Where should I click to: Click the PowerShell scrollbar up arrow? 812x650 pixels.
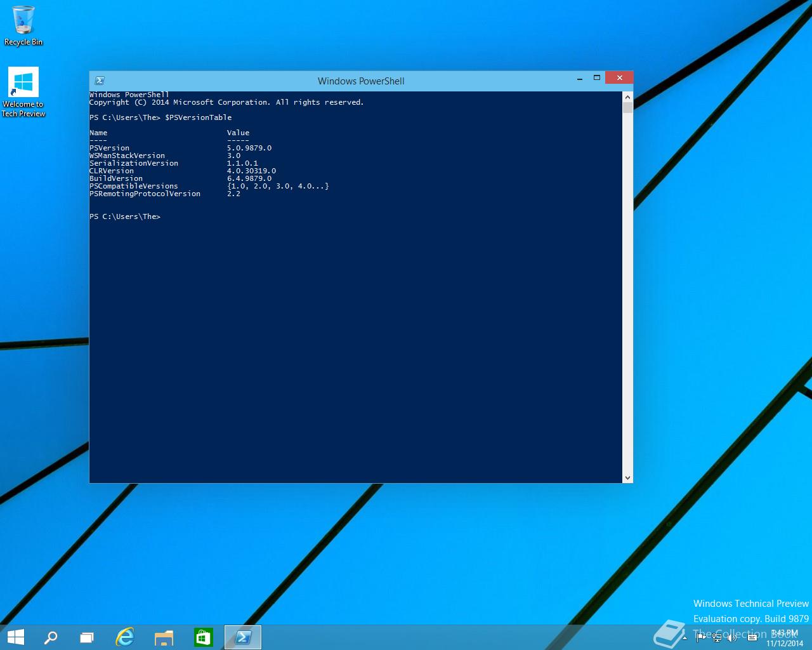tap(627, 96)
